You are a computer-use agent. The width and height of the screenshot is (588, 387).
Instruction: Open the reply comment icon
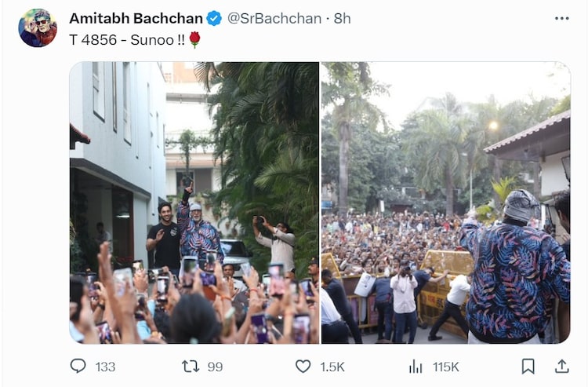click(78, 366)
